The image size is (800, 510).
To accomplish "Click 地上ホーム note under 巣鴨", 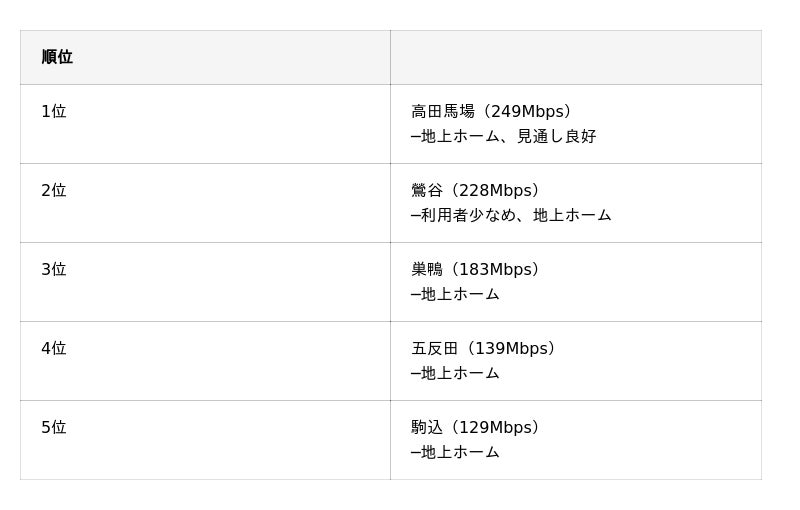I will (460, 295).
